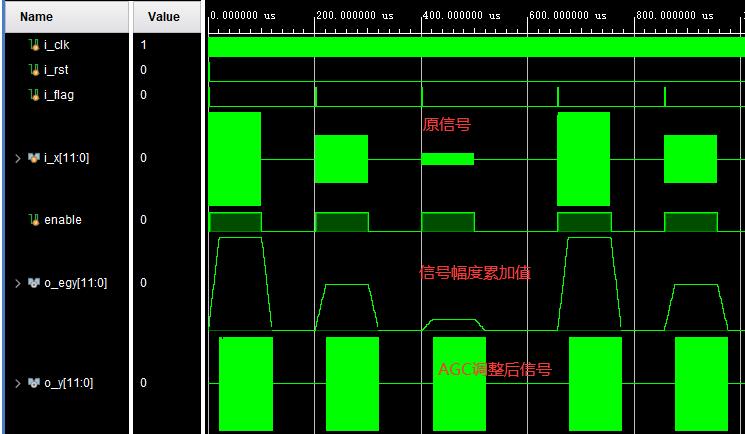Select the i_flag signal name
The height and width of the screenshot is (434, 745).
59,95
